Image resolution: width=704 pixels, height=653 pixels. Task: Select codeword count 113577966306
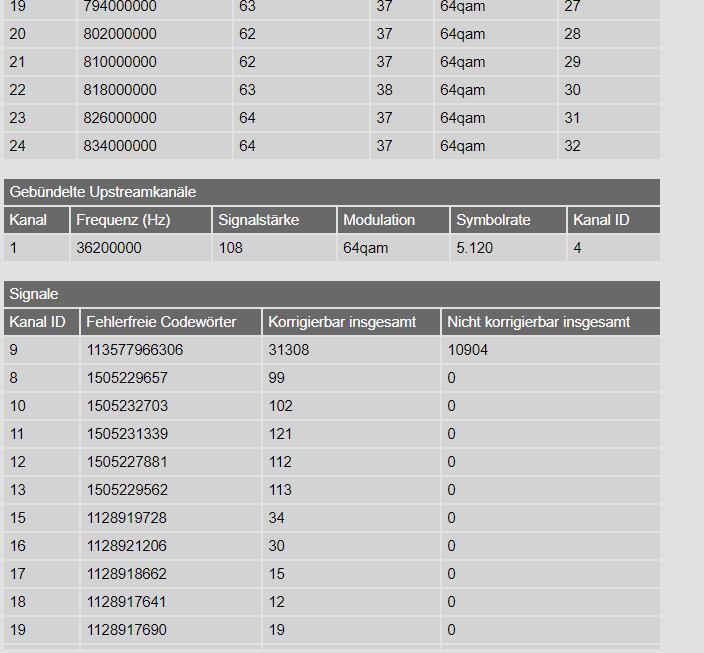[x=135, y=350]
